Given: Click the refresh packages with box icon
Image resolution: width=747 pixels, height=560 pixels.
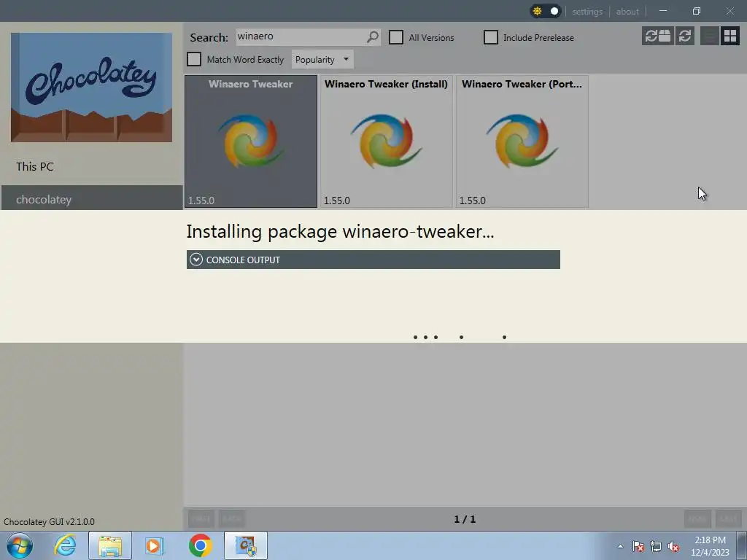Looking at the screenshot, I should [658, 36].
